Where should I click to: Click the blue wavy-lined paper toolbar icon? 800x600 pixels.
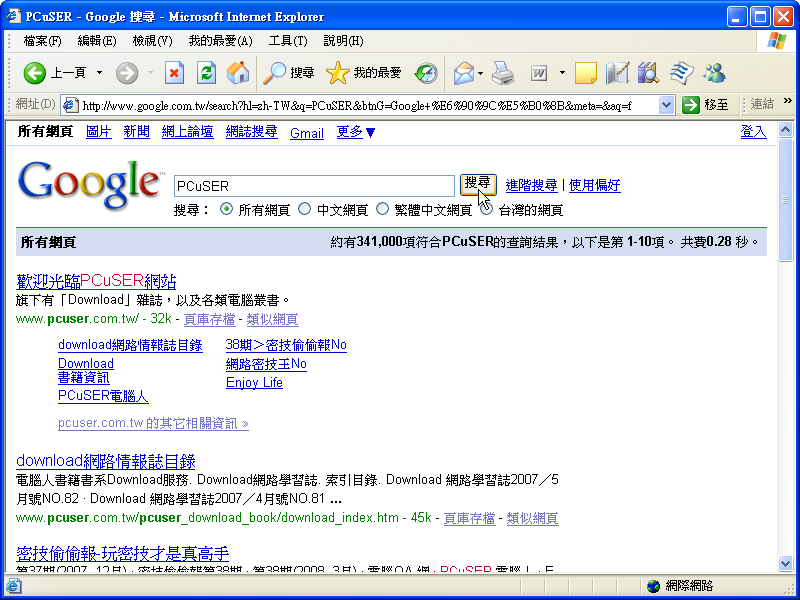[682, 73]
